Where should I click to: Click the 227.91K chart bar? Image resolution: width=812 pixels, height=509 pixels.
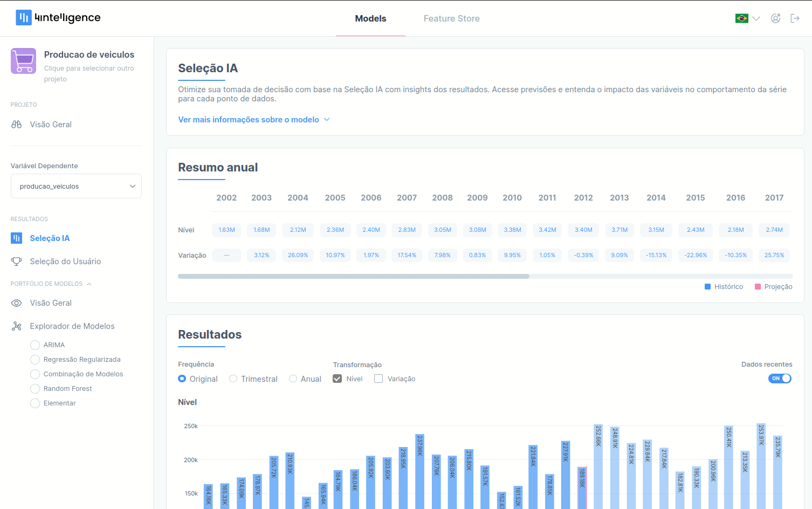566,475
